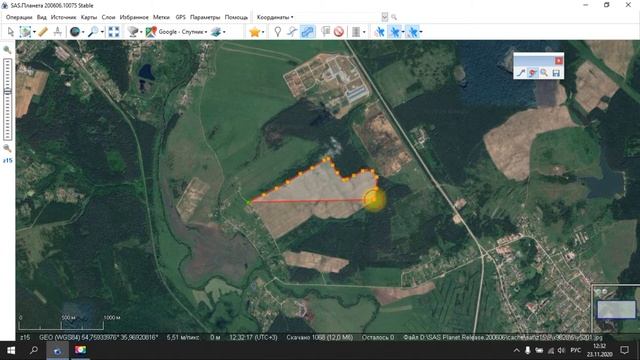Open the Слои menu
The width and height of the screenshot is (640, 360).
pyautogui.click(x=108, y=17)
